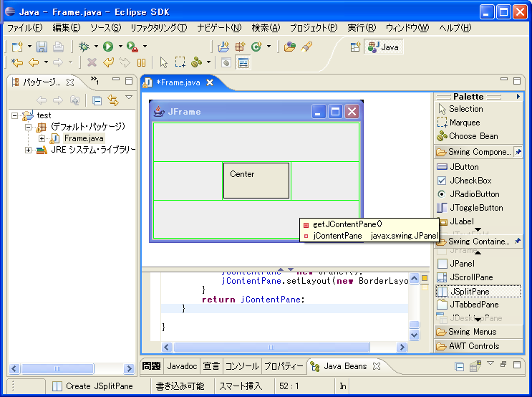Collapse the test project node
The image size is (532, 397).
pos(14,116)
